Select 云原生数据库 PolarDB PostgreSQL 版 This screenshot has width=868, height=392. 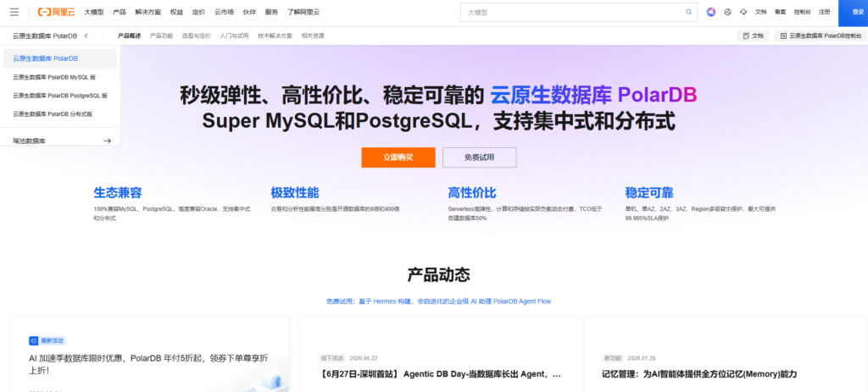(60, 96)
